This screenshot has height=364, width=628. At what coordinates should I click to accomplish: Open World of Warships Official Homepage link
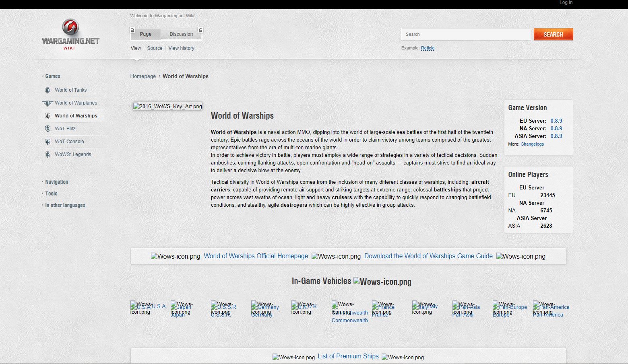coord(256,256)
